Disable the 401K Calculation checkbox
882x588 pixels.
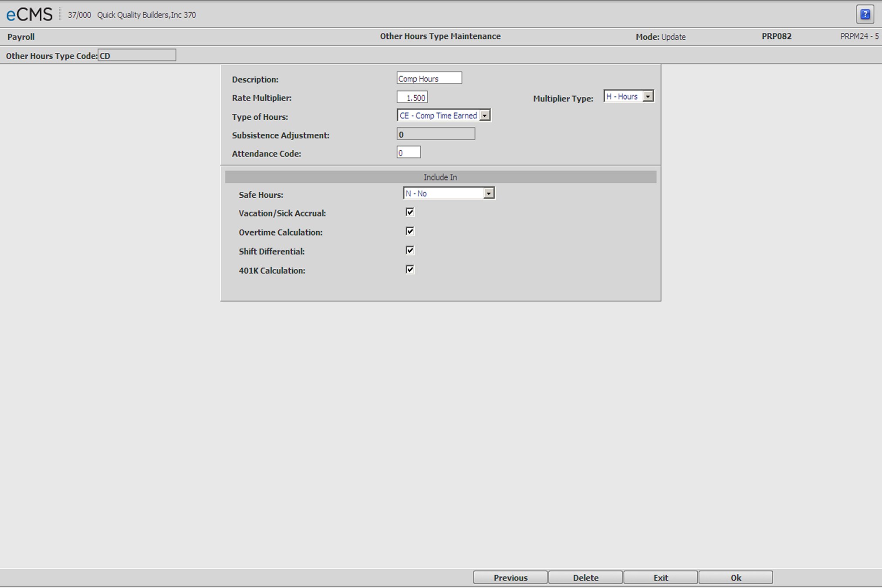(410, 270)
